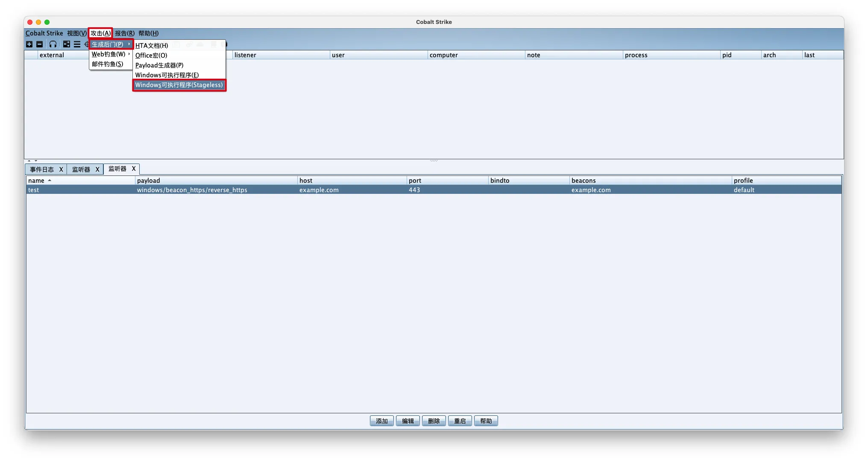Sort sessions by process column
Screen dimensions: 868x462
click(672, 55)
